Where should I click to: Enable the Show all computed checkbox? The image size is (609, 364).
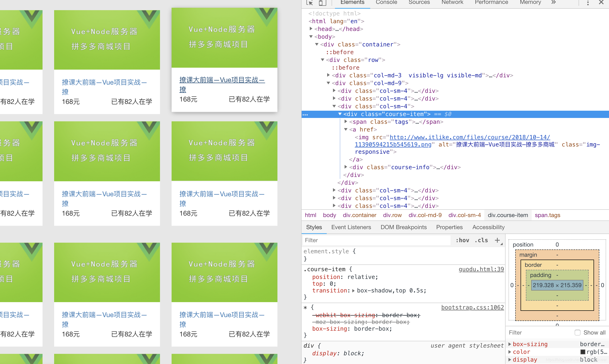577,333
